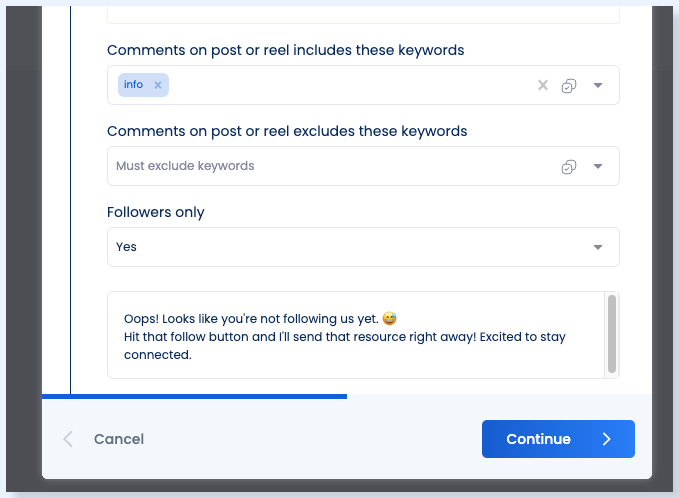
Task: Expand the includes keywords dropdown arrow
Action: 598,85
